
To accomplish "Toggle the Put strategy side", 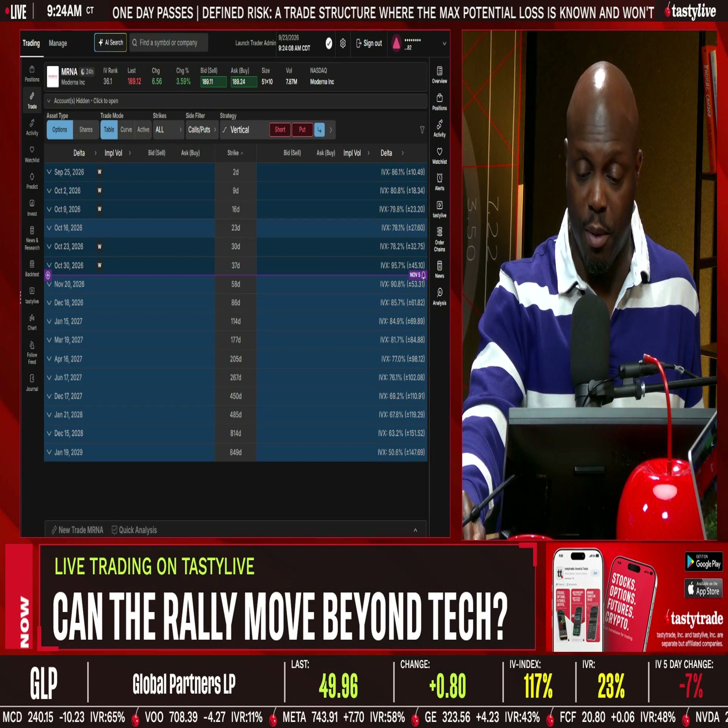I will click(x=302, y=130).
